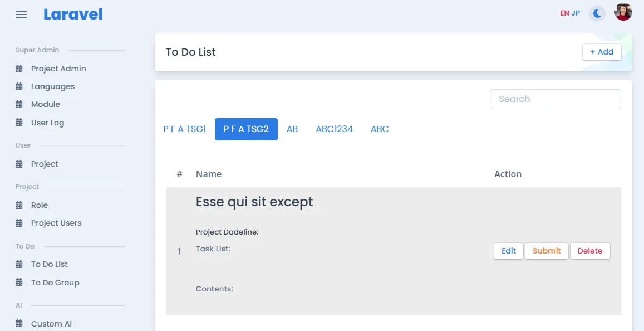This screenshot has width=644, height=331.
Task: Switch language to EN
Action: coord(564,13)
